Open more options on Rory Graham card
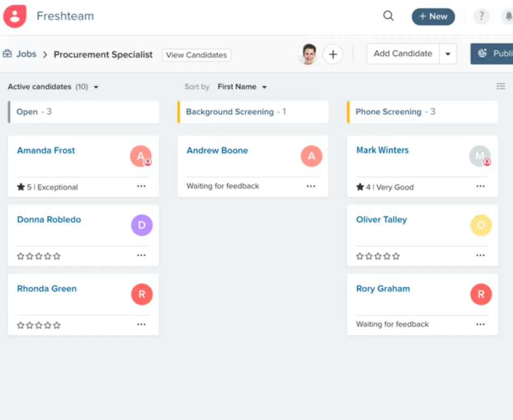 [480, 324]
